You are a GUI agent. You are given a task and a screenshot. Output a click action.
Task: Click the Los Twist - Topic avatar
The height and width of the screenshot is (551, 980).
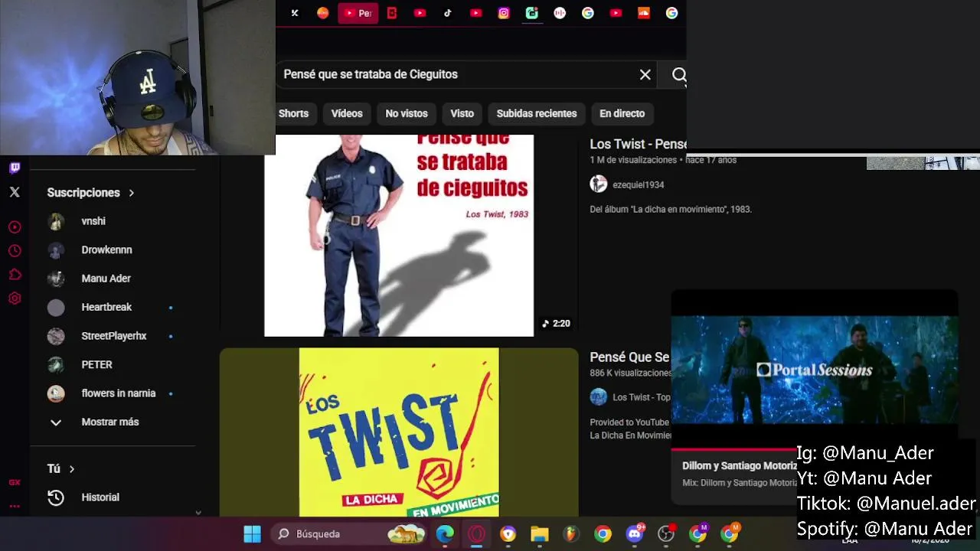pos(599,396)
